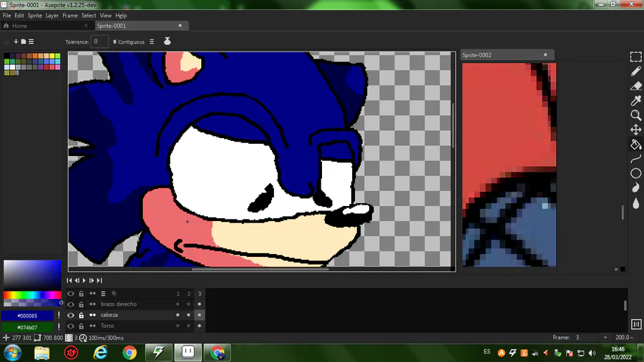Open the View menu

(106, 16)
